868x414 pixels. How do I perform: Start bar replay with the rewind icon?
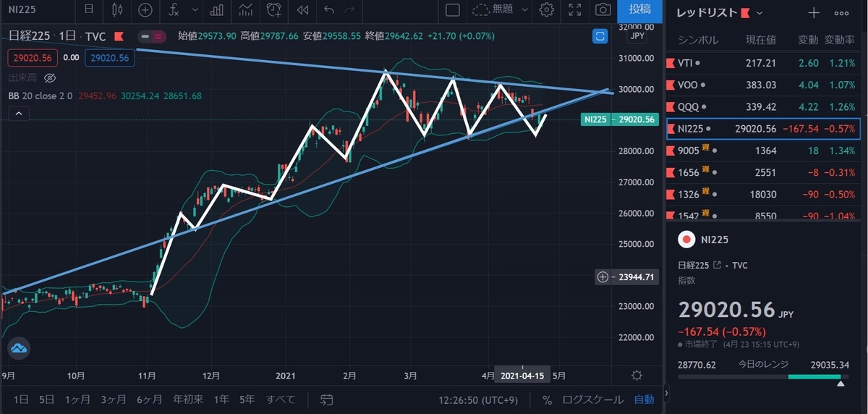tap(302, 10)
